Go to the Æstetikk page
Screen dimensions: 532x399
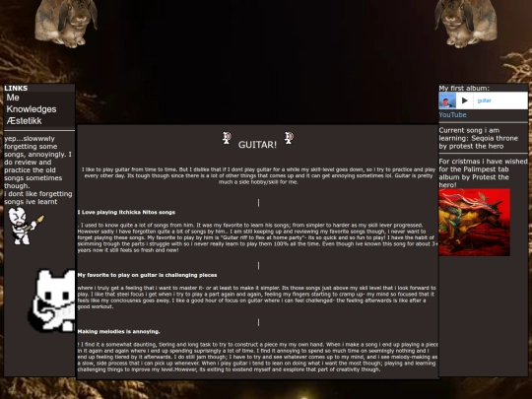(24, 121)
